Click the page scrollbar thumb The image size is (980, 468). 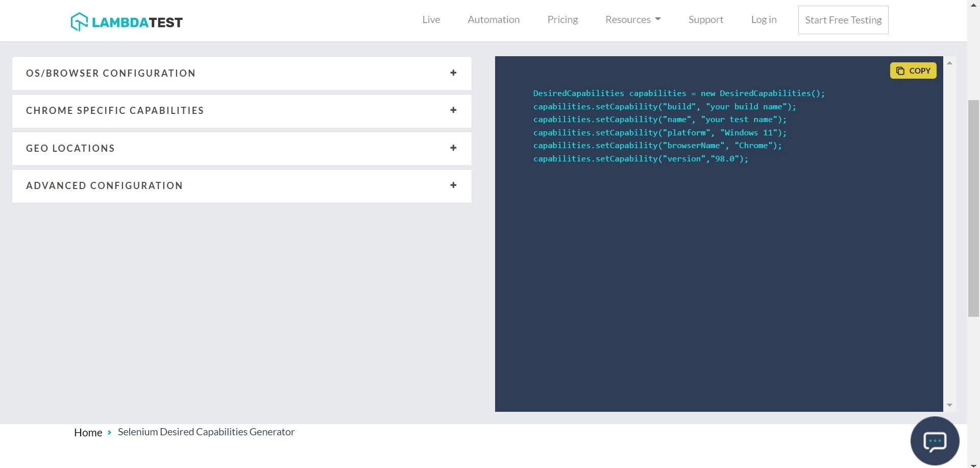(973, 208)
